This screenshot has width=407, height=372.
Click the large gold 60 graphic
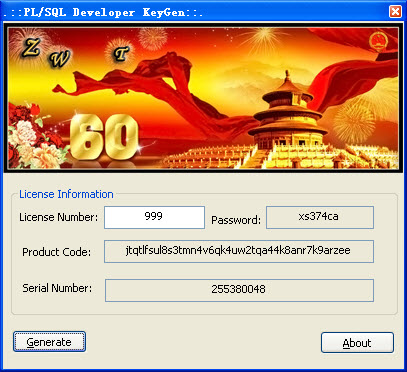pyautogui.click(x=104, y=137)
